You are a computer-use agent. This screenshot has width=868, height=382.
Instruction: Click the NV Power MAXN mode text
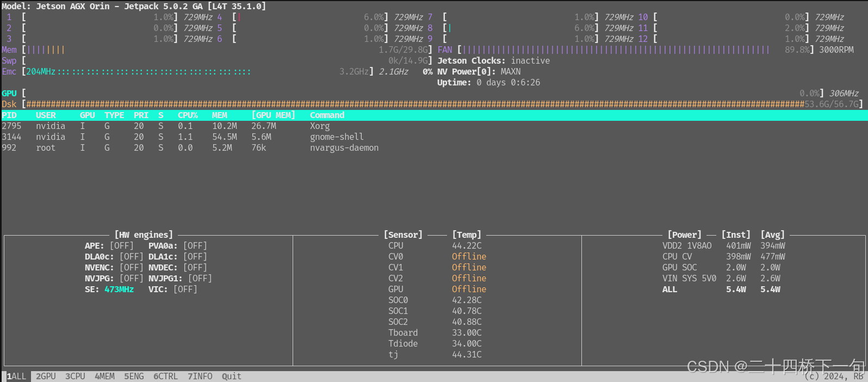pyautogui.click(x=511, y=72)
